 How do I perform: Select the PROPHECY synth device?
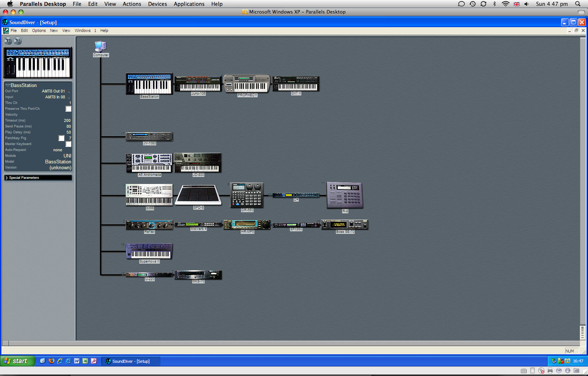(247, 83)
